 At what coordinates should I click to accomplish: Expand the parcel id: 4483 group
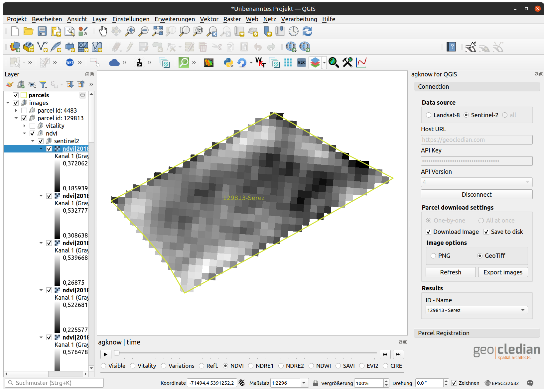16,111
